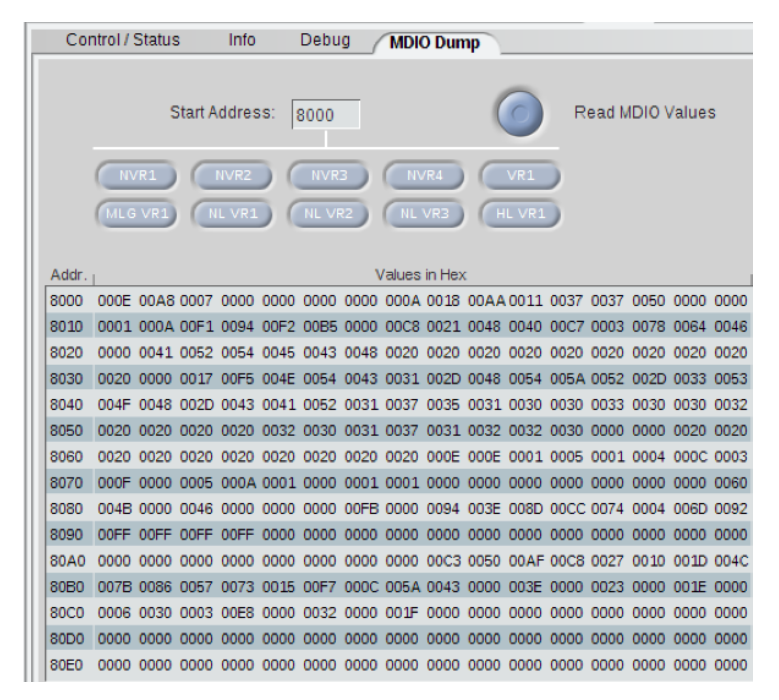Select the 80E0 address row
This screenshot has height=700, width=779.
pos(66,665)
